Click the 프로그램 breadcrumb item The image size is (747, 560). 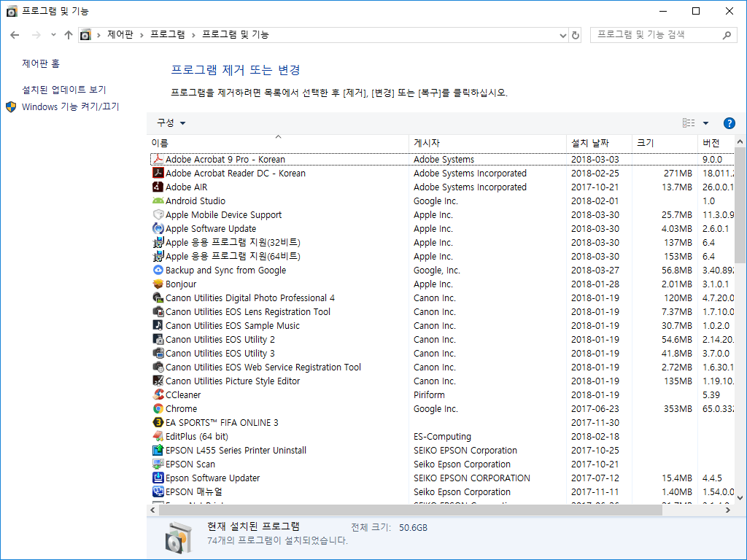168,34
